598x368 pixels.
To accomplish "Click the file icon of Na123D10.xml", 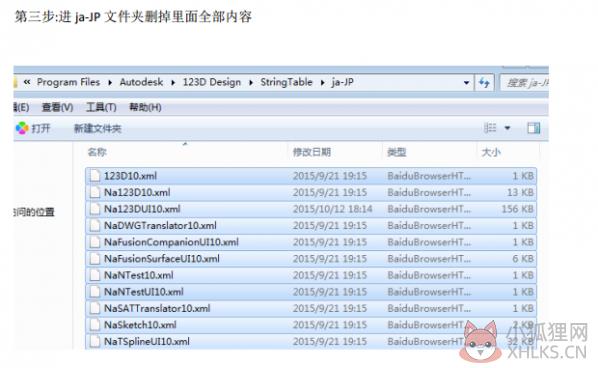I will pyautogui.click(x=95, y=193).
